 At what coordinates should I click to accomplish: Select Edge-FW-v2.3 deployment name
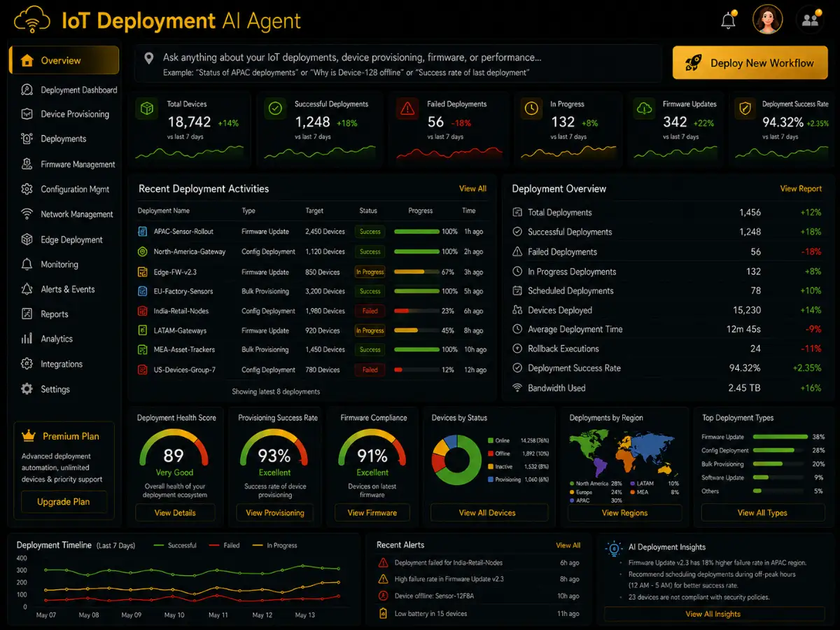(x=175, y=272)
